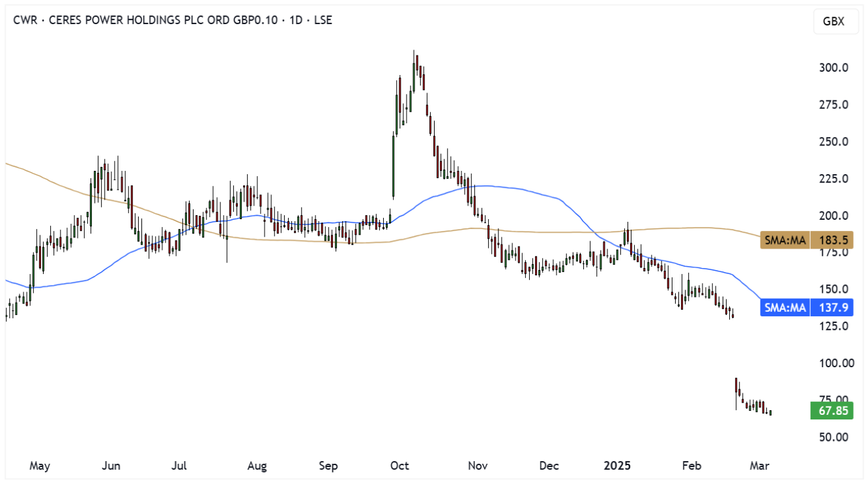Click the 225.0 price axis value
The height and width of the screenshot is (484, 868).
pos(833,179)
